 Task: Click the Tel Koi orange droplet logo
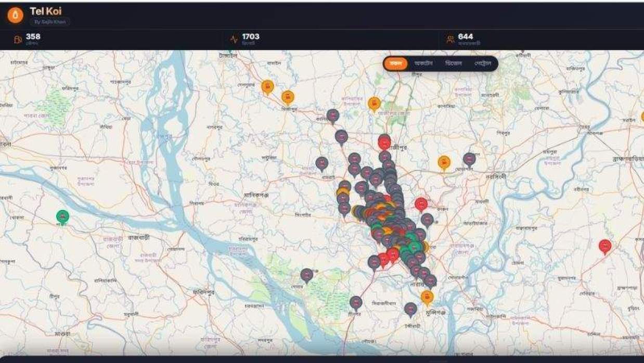click(x=15, y=16)
